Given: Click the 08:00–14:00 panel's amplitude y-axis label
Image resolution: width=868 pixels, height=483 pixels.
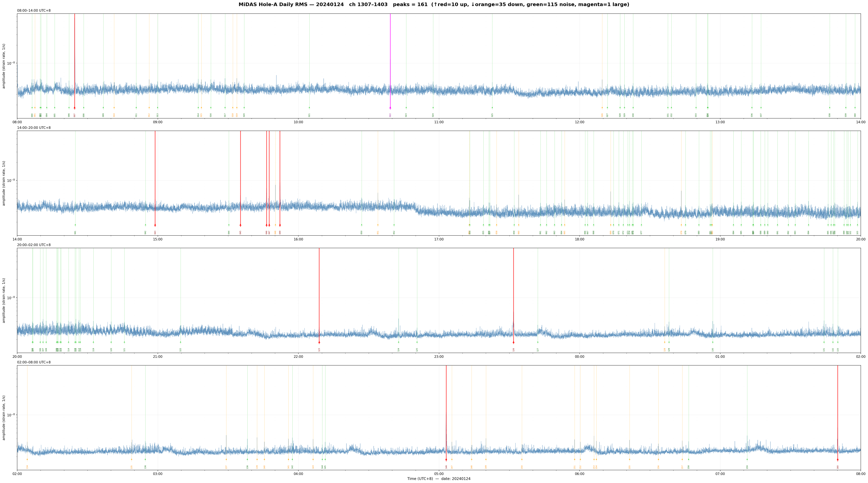Looking at the screenshot, I should point(4,66).
